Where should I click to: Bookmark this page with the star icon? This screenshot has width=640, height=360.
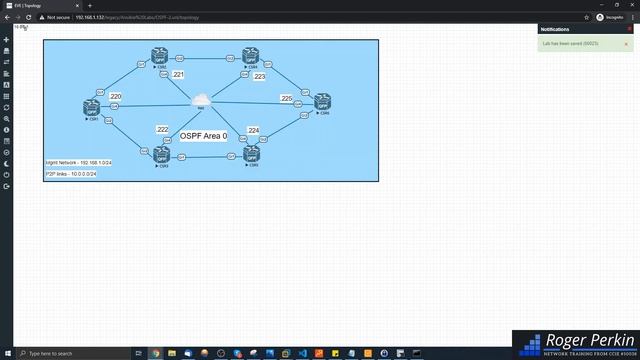587,18
